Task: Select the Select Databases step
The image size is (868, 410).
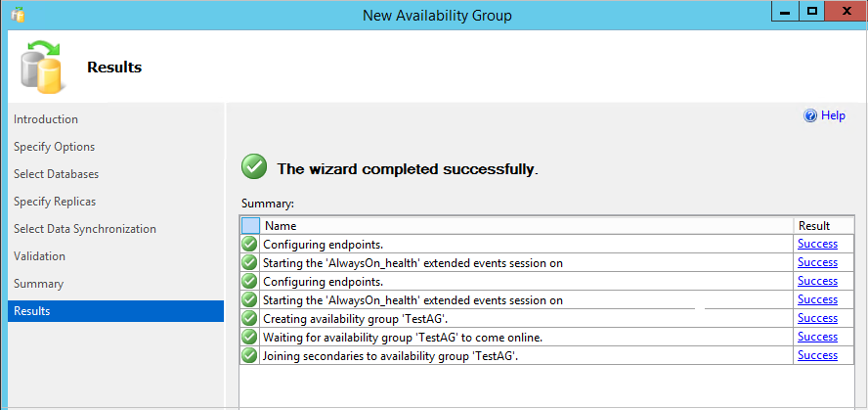Action: pyautogui.click(x=57, y=174)
